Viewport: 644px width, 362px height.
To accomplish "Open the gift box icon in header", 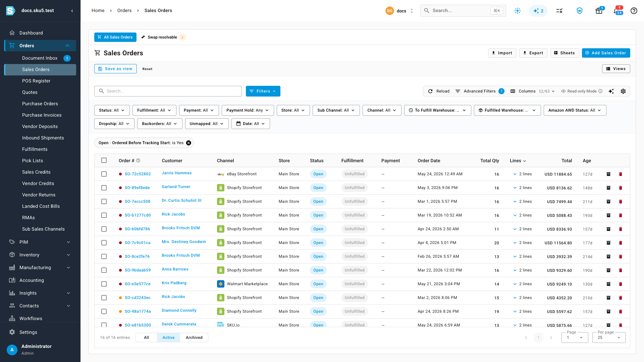I will [x=599, y=11].
